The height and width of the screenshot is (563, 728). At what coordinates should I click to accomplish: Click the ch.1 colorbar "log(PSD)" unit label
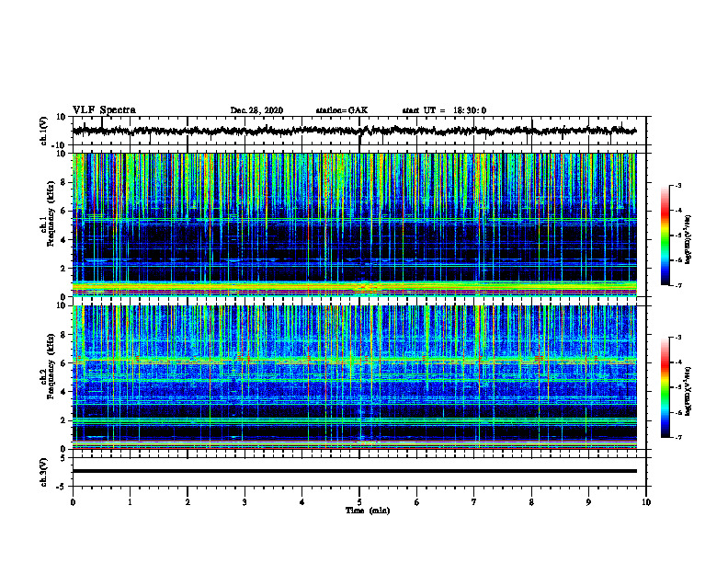click(x=688, y=240)
